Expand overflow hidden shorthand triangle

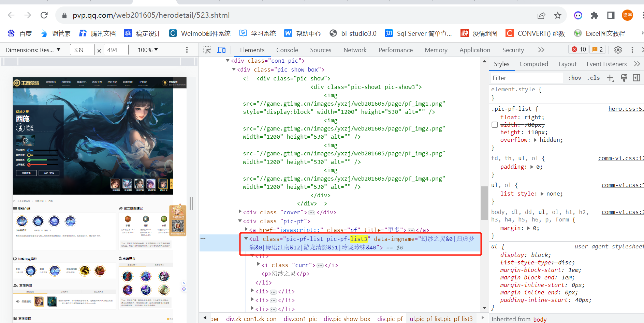(x=535, y=140)
